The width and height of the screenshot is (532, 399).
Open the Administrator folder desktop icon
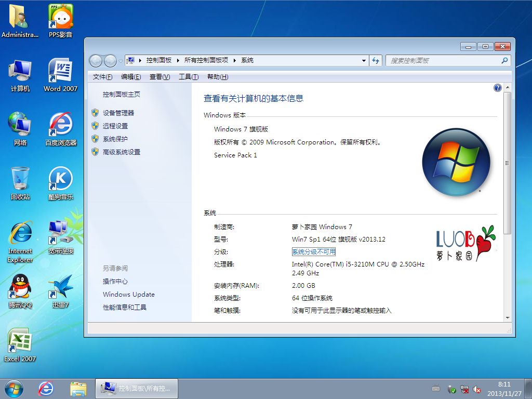coord(20,20)
